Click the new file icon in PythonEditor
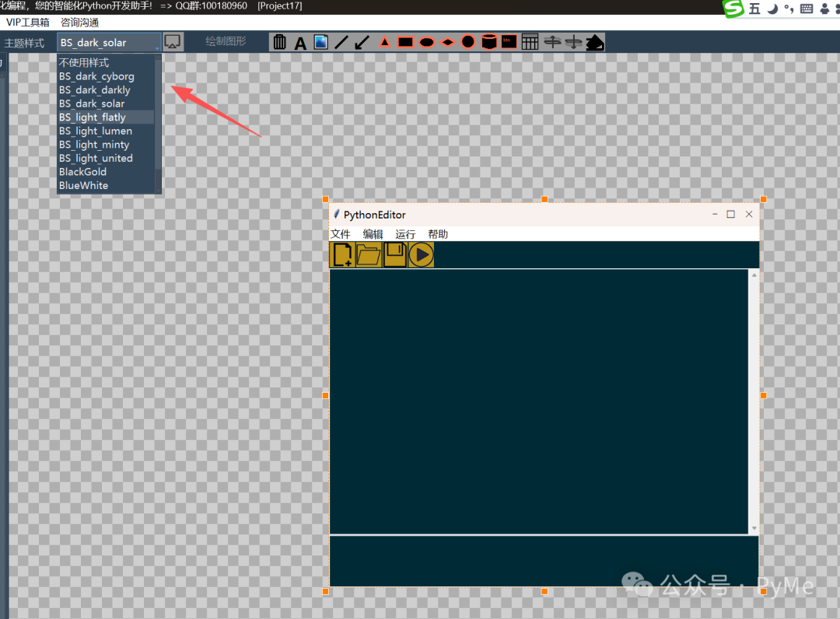The image size is (840, 619). (341, 254)
